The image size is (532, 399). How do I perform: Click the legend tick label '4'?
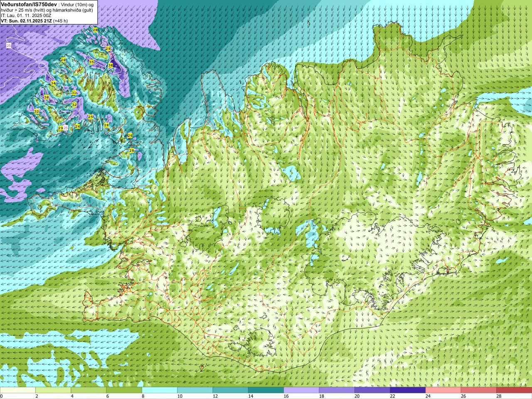[72, 396]
